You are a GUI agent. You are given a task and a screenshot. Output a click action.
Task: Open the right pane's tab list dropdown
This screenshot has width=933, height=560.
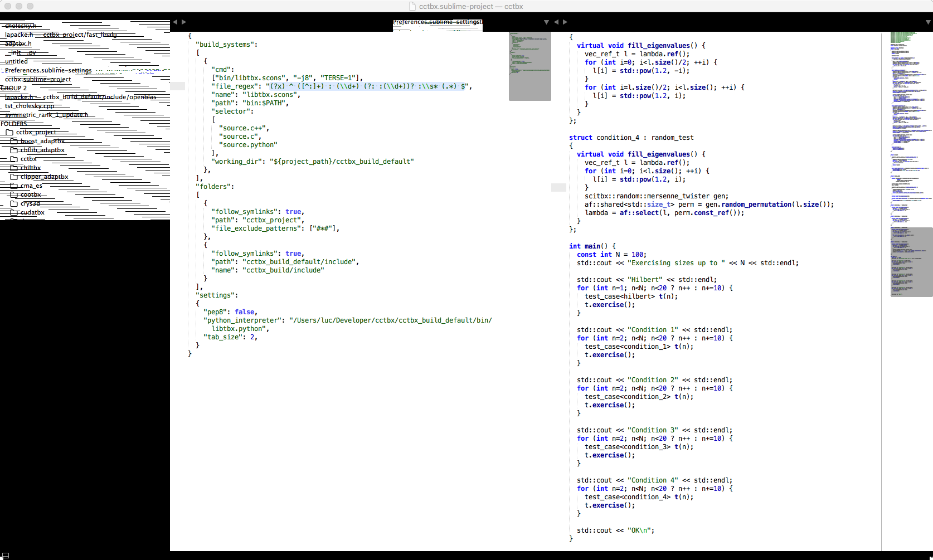tap(928, 22)
